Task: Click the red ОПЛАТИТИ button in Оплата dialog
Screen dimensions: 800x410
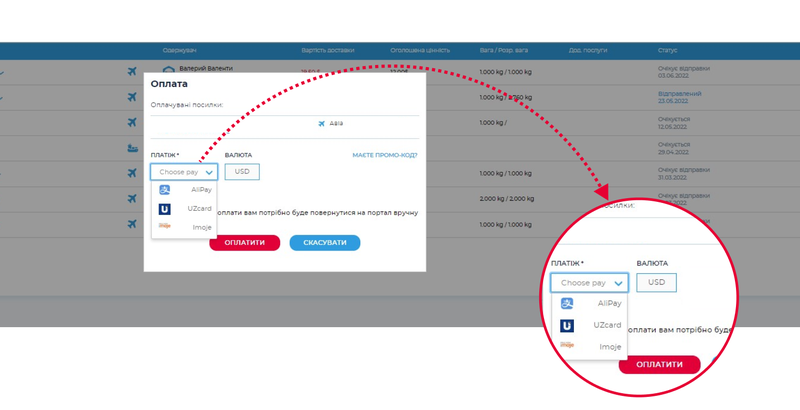Action: 245,243
